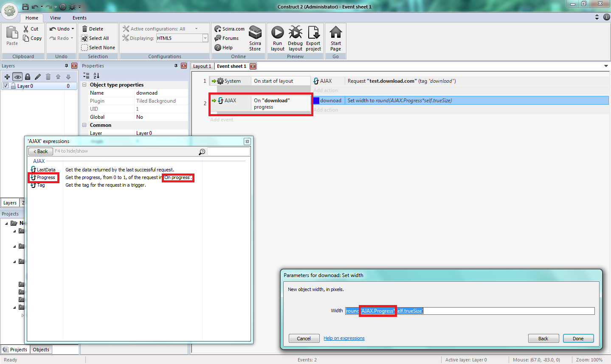Viewport: 611px width, 364px height.
Task: Open the Active configurations dropdown
Action: click(197, 29)
